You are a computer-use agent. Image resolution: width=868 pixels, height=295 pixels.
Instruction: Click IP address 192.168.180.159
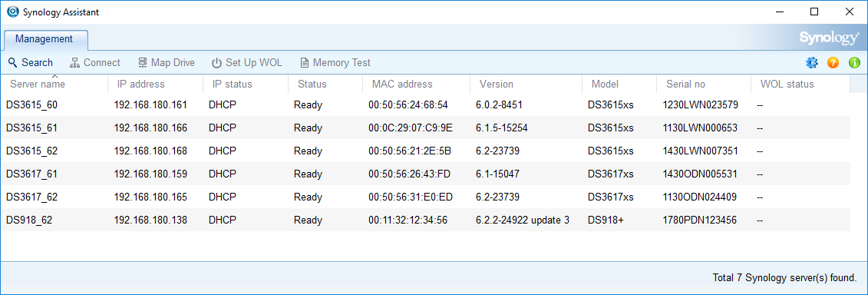(x=150, y=174)
